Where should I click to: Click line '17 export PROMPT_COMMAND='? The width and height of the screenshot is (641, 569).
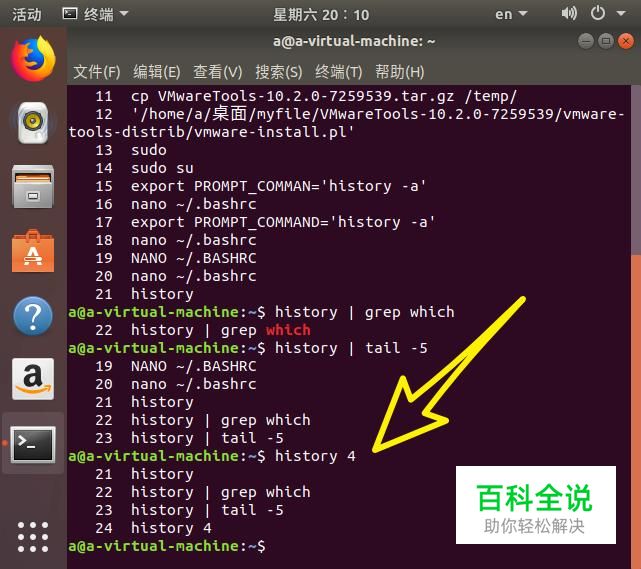click(x=265, y=222)
